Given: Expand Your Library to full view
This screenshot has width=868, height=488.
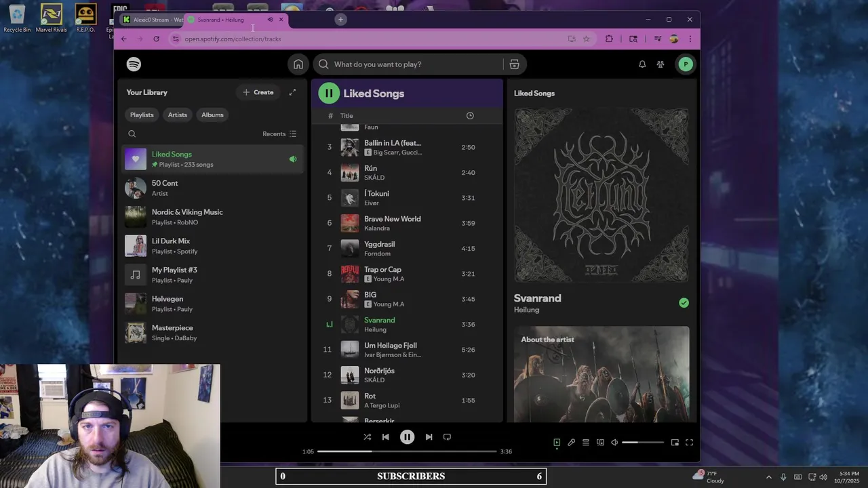Looking at the screenshot, I should click(292, 92).
